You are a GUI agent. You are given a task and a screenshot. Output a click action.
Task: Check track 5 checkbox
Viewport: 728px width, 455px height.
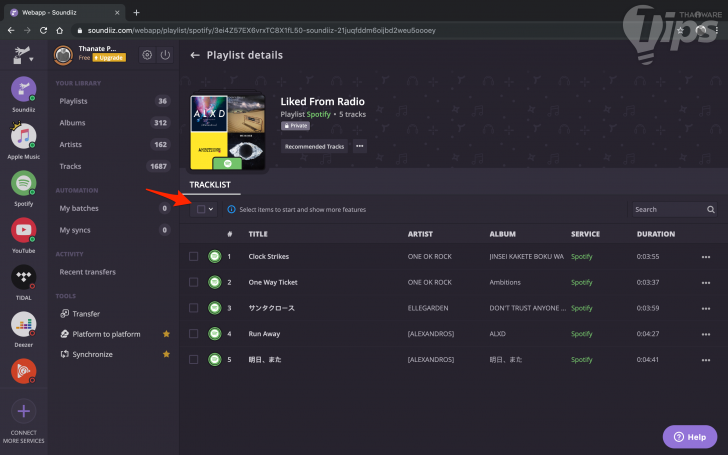pyautogui.click(x=194, y=359)
